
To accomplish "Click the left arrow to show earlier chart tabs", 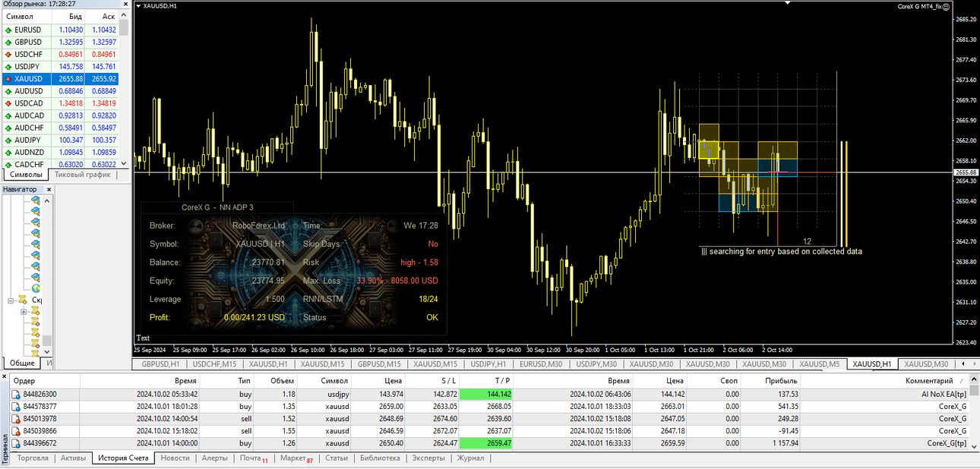I will click(963, 364).
